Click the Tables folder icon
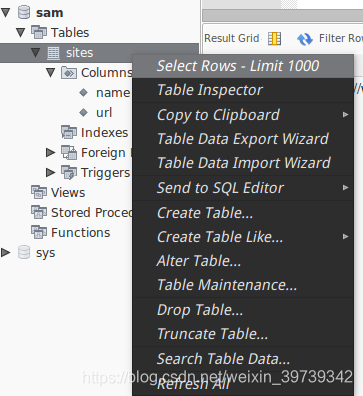This screenshot has height=396, width=363. tap(39, 32)
